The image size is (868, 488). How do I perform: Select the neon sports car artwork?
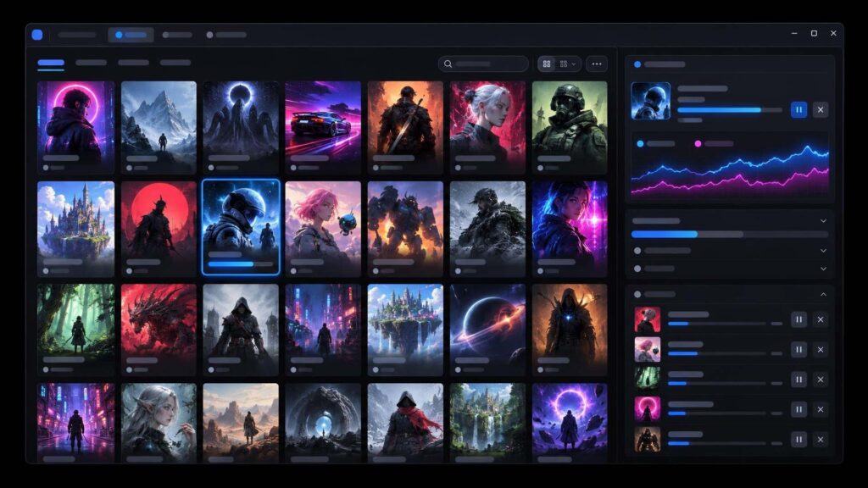[x=323, y=127]
